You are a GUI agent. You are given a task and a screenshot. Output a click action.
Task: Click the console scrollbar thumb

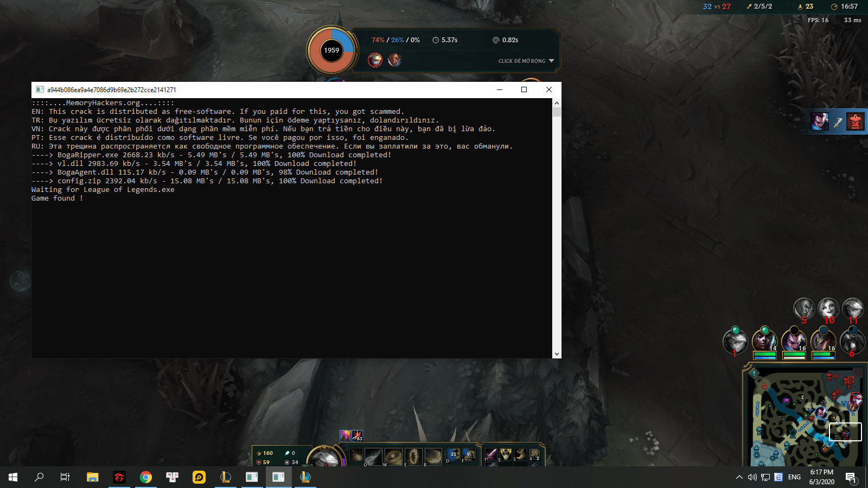[x=557, y=112]
